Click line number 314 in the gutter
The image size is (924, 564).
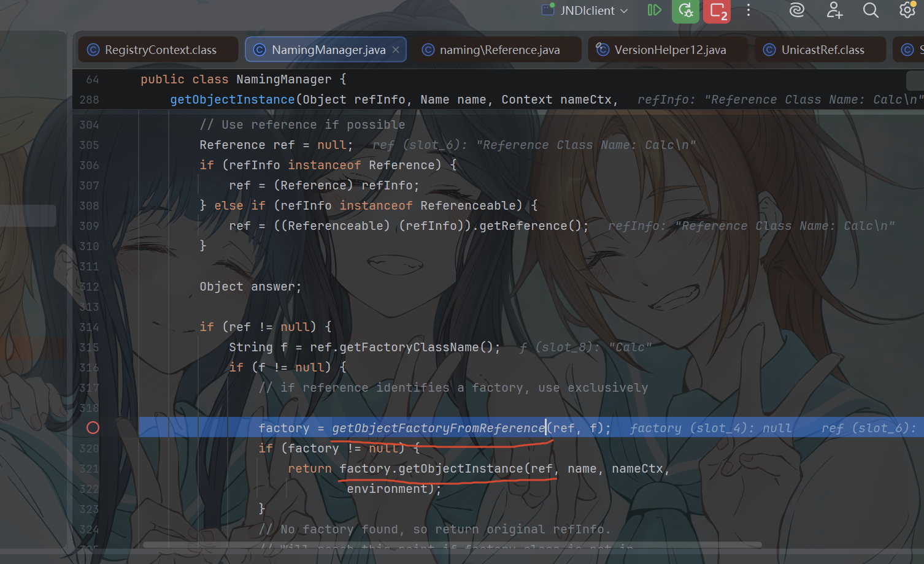(89, 327)
